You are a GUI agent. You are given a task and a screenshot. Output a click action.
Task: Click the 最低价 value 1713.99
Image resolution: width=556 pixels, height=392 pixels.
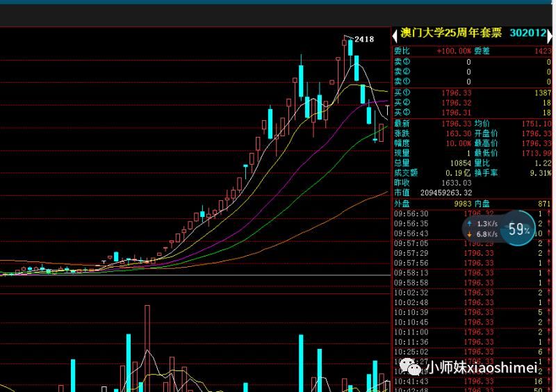pos(537,153)
